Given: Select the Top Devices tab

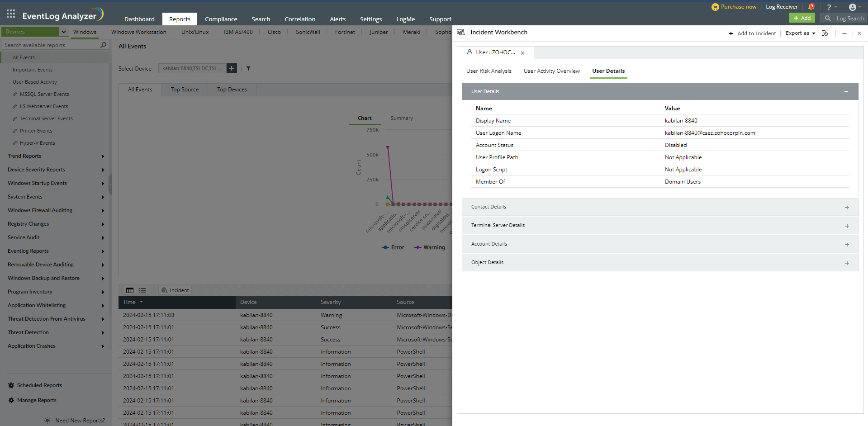Looking at the screenshot, I should click(x=232, y=90).
